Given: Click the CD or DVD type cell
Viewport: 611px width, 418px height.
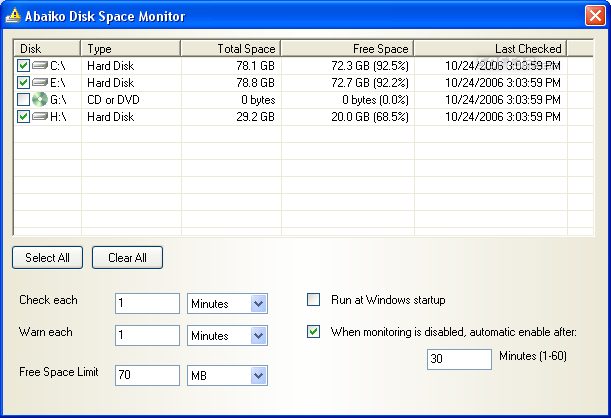Looking at the screenshot, I should tap(113, 100).
